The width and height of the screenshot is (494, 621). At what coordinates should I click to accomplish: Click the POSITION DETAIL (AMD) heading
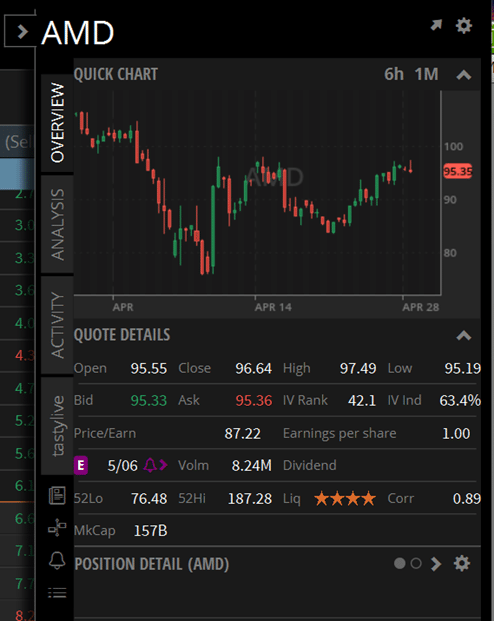(x=152, y=564)
